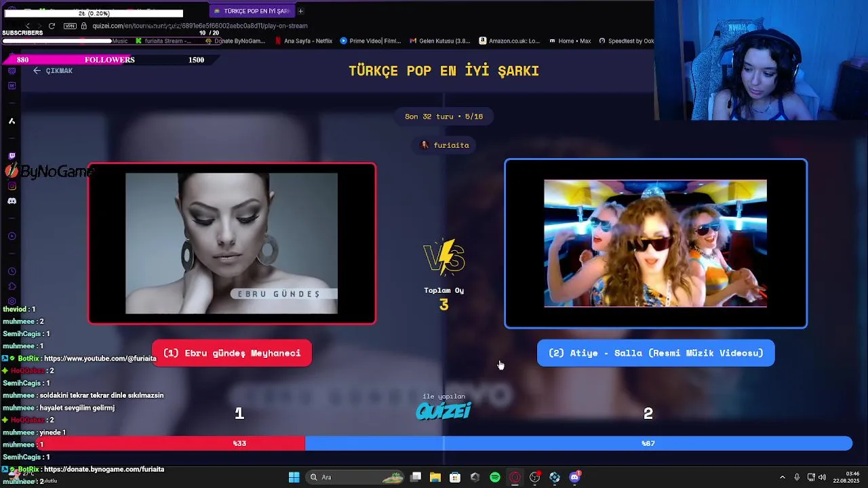Screen dimensions: 868x488
Task: Click the red %33 vote bar
Action: pyautogui.click(x=172, y=443)
